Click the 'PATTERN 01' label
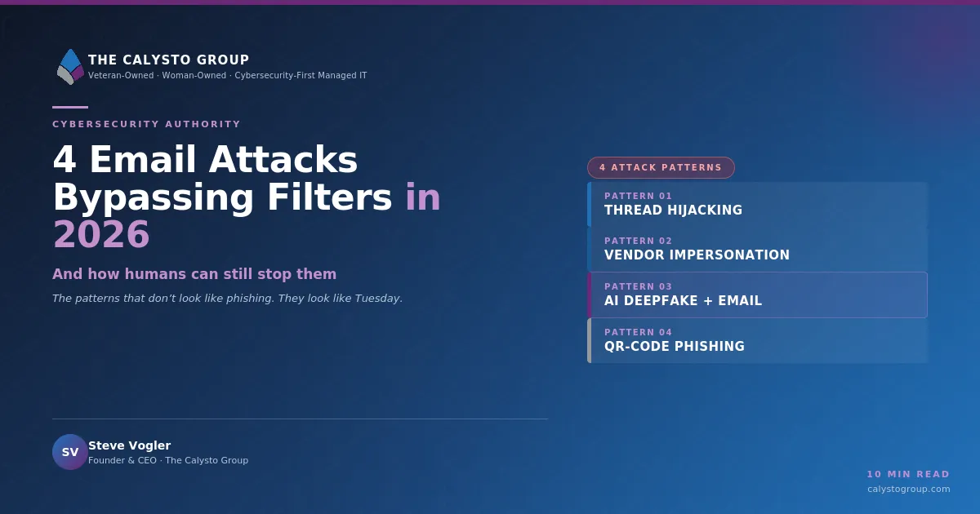Screen dimensions: 980x514 [639, 196]
